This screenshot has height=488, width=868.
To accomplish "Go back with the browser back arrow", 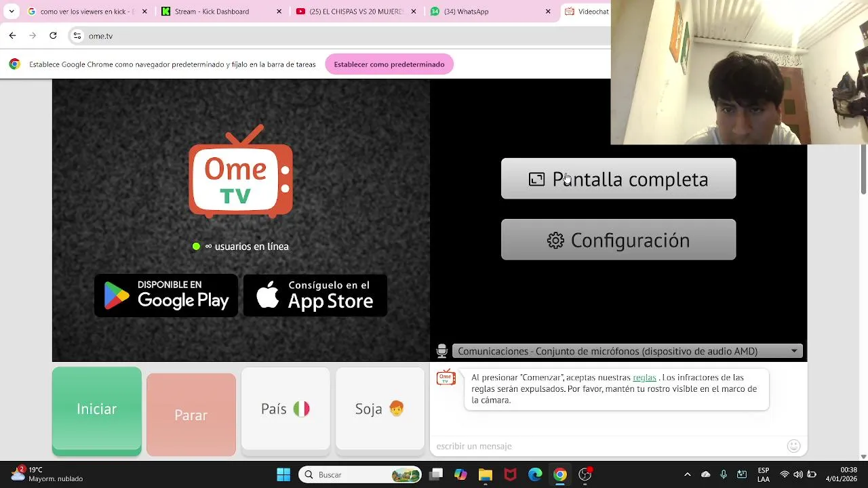I will (x=12, y=36).
